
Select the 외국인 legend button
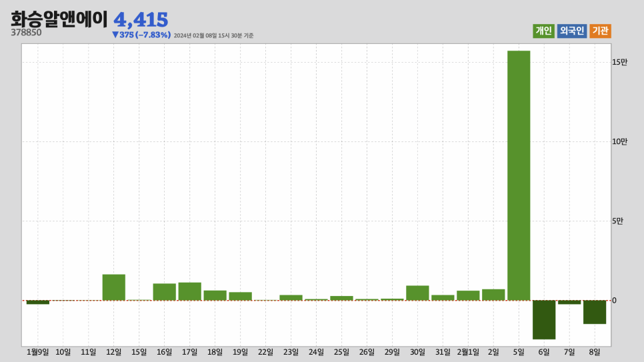pos(572,31)
